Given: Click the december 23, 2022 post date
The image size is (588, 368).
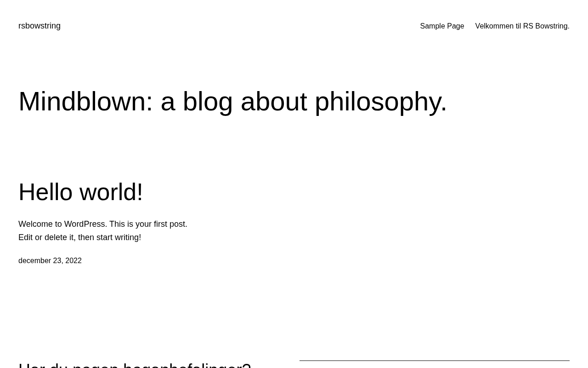Looking at the screenshot, I should coord(50,260).
